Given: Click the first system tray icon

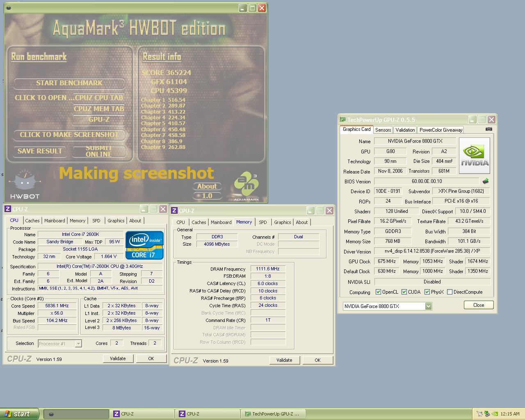Looking at the screenshot, I should (x=479, y=414).
